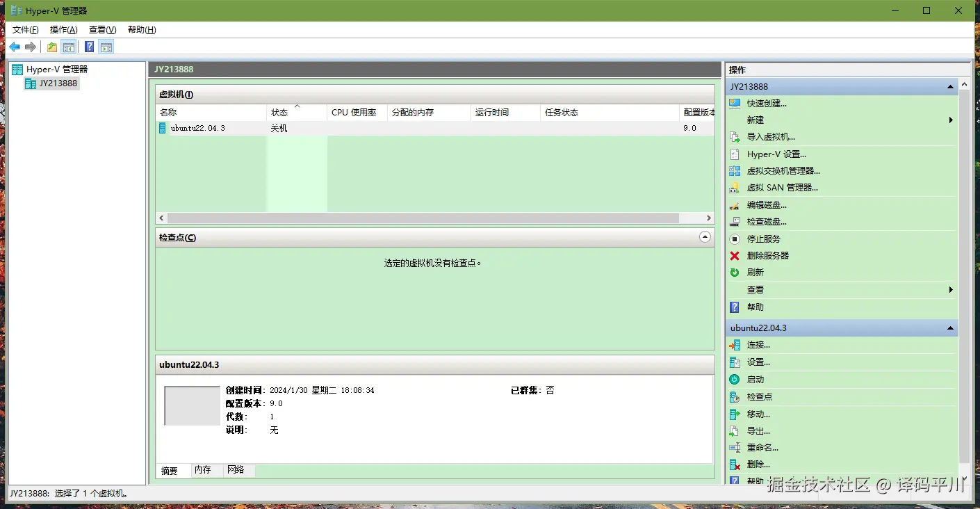Click the actions pane scrollbar up arrow
Image resolution: width=980 pixels, height=509 pixels.
point(965,85)
